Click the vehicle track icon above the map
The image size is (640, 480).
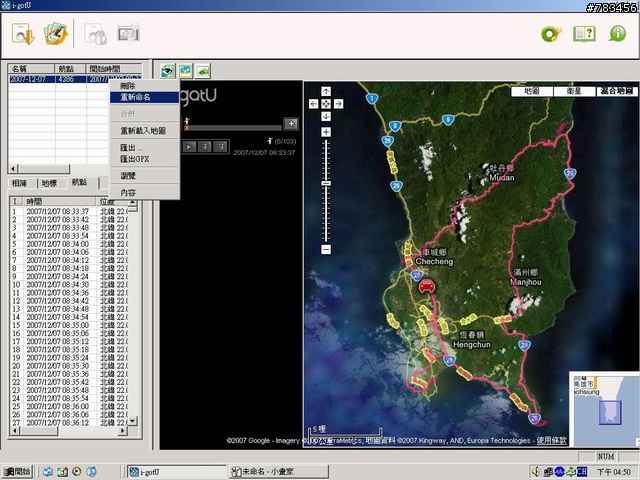pos(203,71)
